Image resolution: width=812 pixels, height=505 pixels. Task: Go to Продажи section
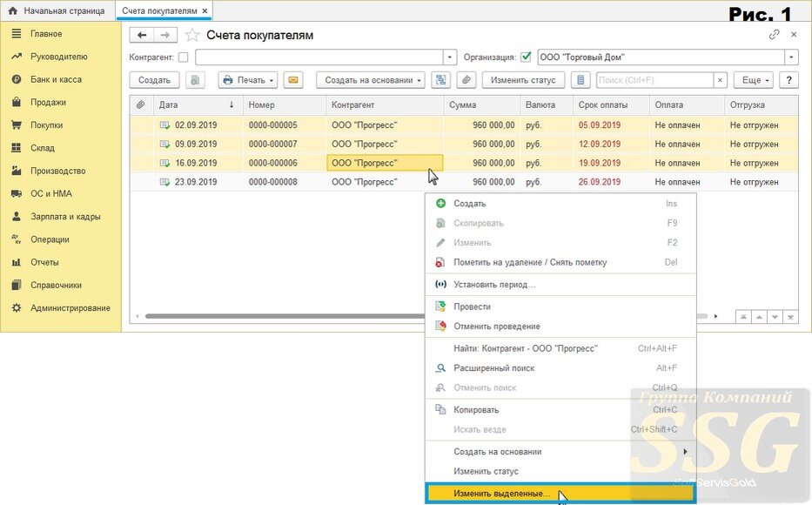click(x=48, y=102)
